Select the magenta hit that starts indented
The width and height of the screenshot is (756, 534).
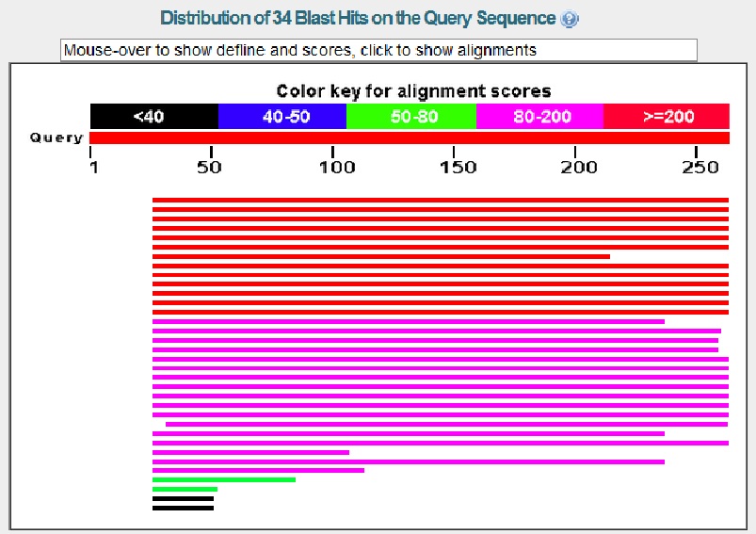pyautogui.click(x=446, y=424)
